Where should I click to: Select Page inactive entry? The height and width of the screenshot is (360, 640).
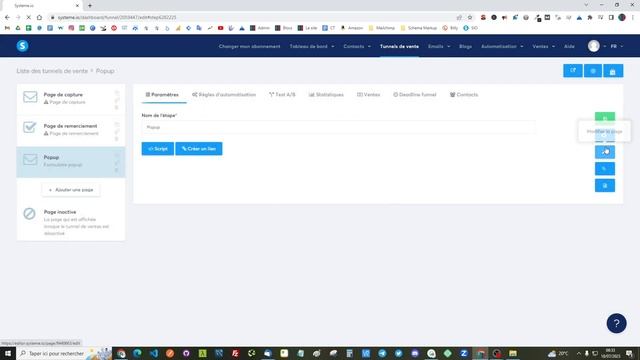(71, 222)
